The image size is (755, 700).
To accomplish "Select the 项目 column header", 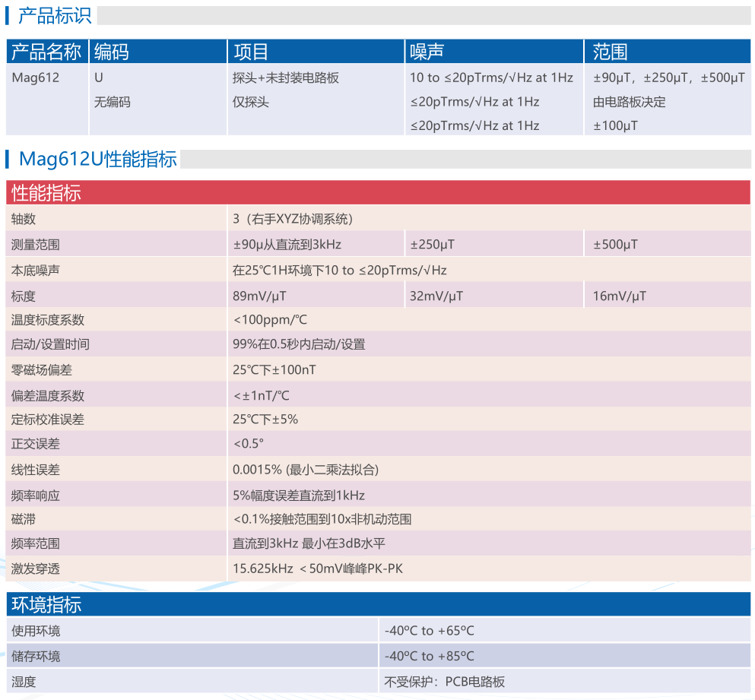I will 316,52.
